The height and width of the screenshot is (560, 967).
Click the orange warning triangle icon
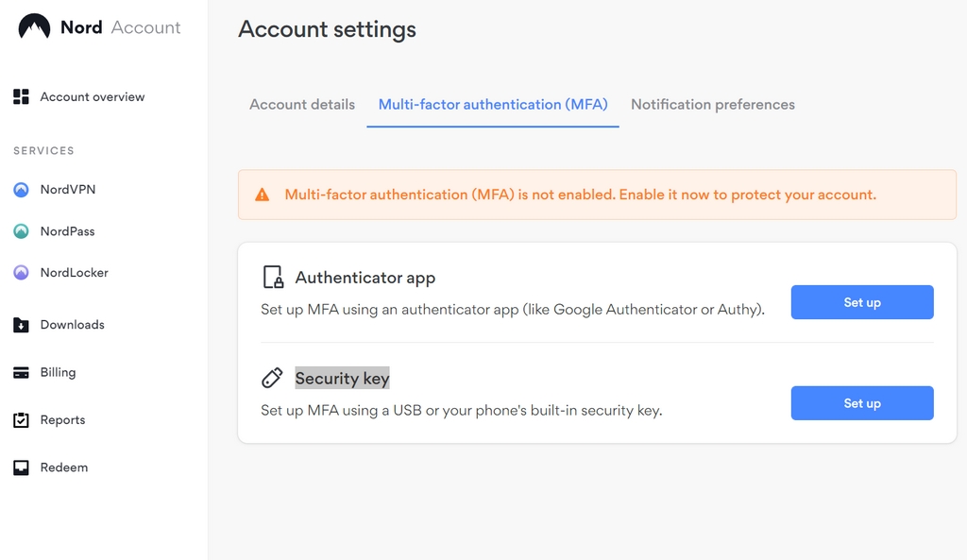[263, 195]
